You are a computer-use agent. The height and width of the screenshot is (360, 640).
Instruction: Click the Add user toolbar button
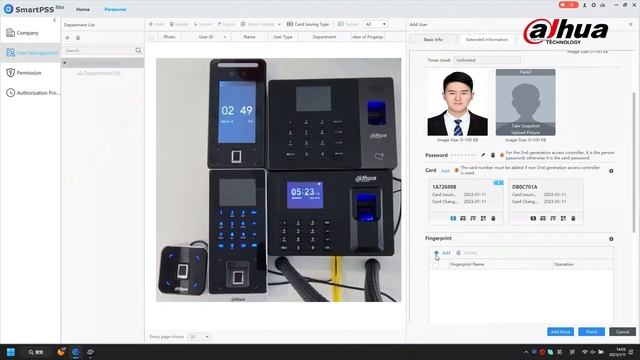point(156,24)
